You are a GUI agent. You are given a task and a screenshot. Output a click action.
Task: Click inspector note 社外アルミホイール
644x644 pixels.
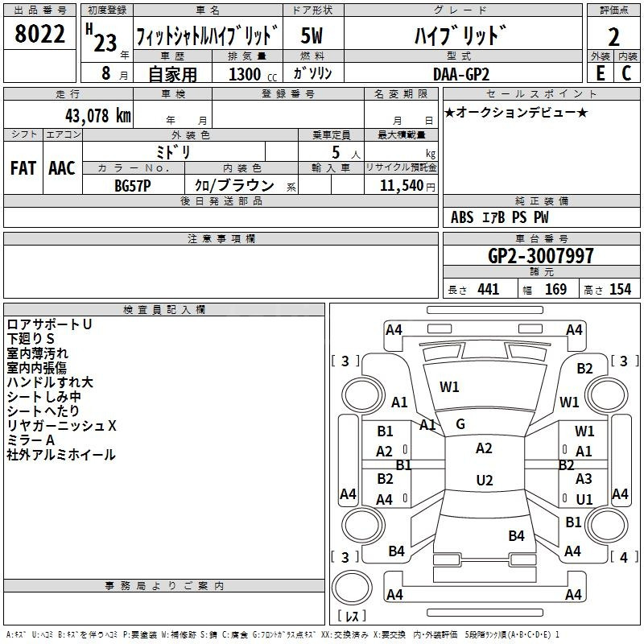[61, 455]
